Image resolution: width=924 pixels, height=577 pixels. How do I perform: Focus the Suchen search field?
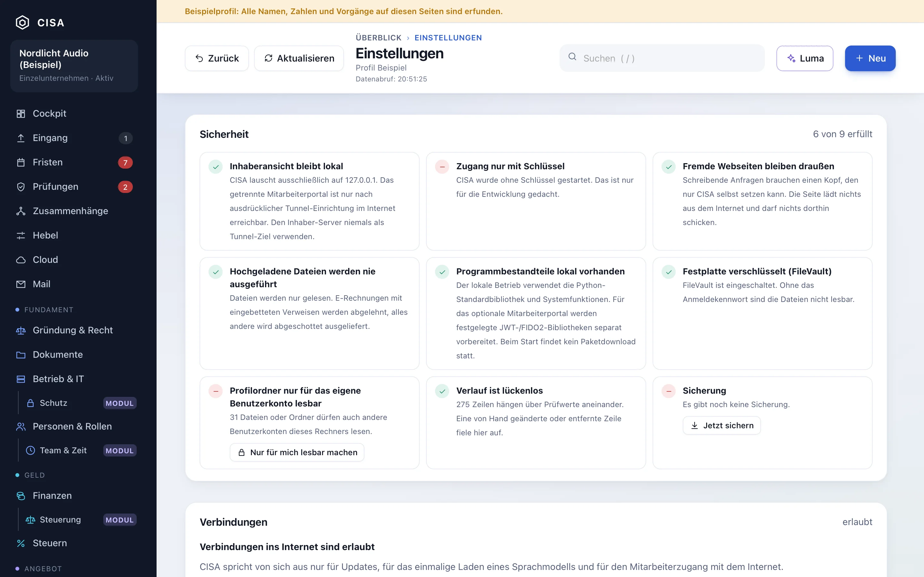coord(662,58)
